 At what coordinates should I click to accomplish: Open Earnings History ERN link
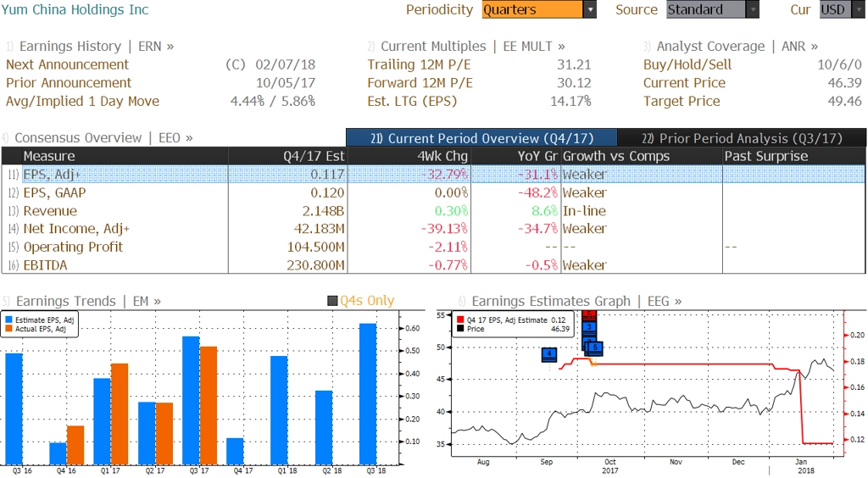97,47
